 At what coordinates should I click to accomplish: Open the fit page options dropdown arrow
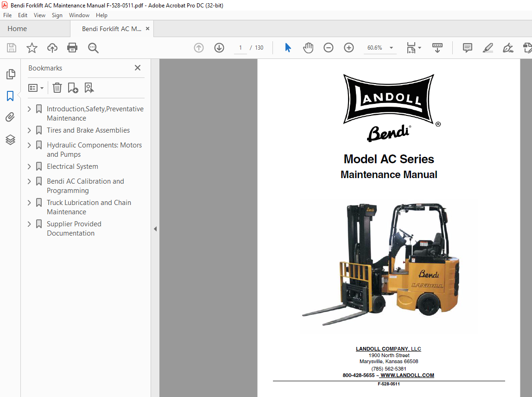pos(420,48)
